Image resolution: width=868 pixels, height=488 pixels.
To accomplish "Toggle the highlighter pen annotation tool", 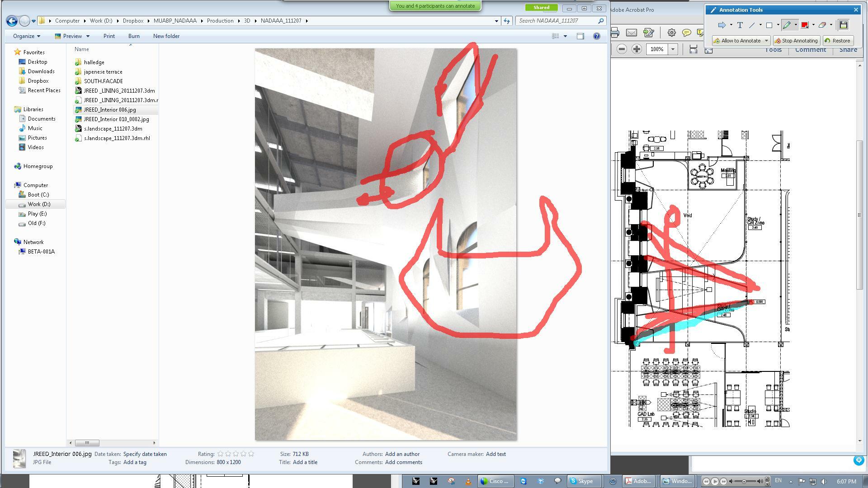I will (787, 25).
